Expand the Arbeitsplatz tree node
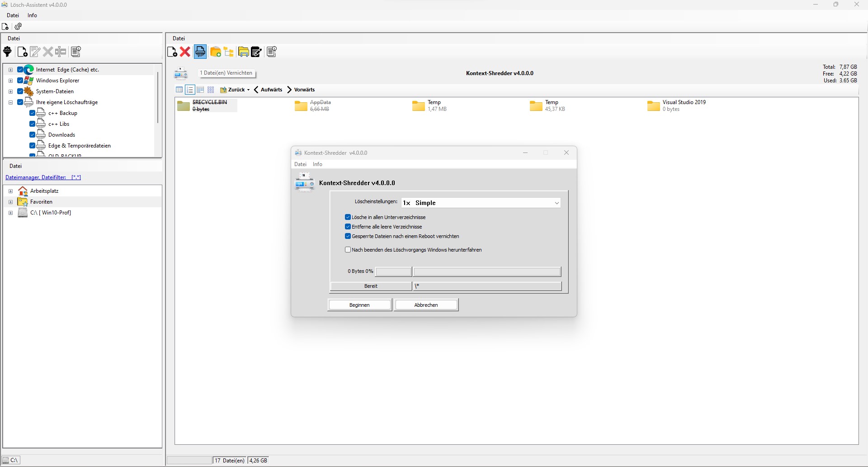The height and width of the screenshot is (467, 868). [x=10, y=191]
